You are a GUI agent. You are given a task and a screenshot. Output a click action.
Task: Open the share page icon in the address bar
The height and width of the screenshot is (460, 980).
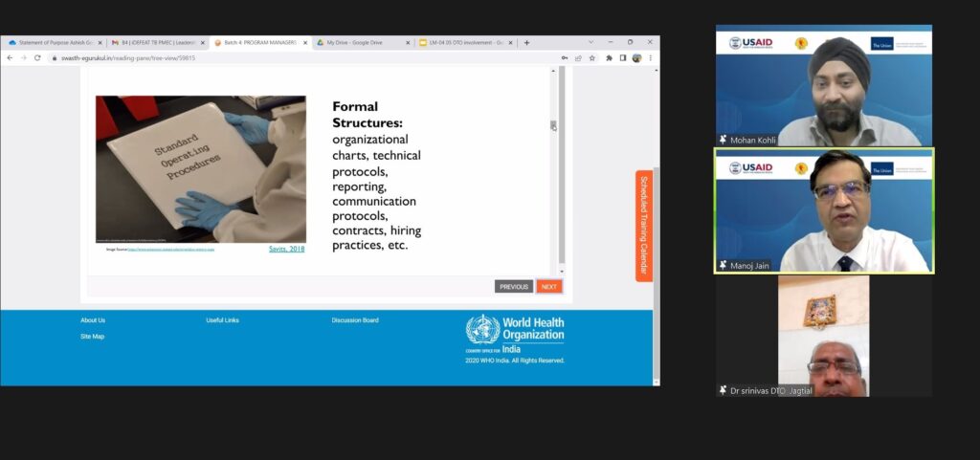coord(579,57)
